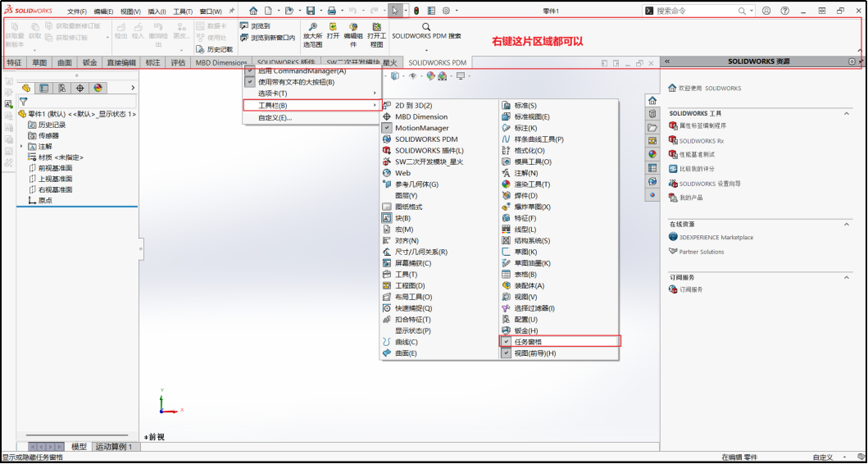Open the 选项卡(T) submenu

click(312, 93)
